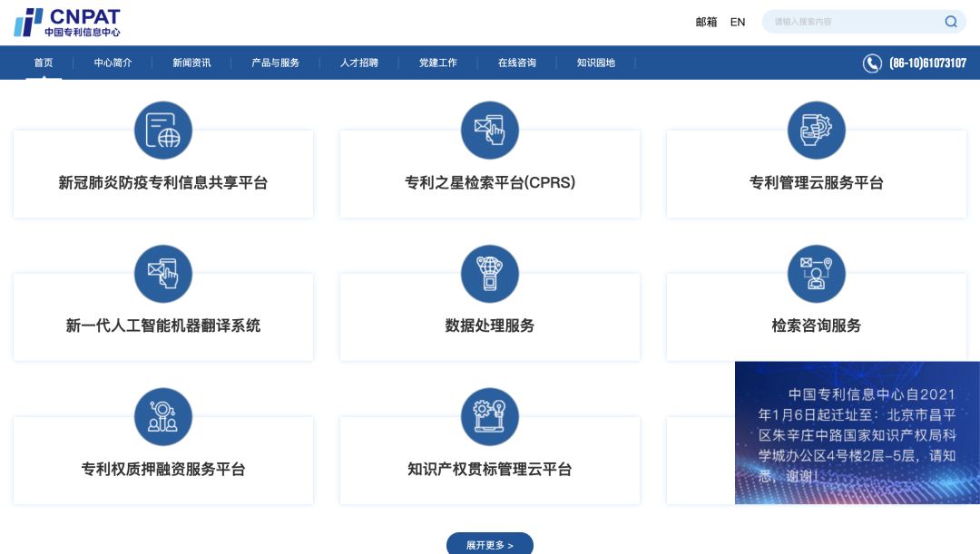
Task: Click the 新冠肺炎防疫专利信息共享平台 document icon
Action: (x=163, y=130)
